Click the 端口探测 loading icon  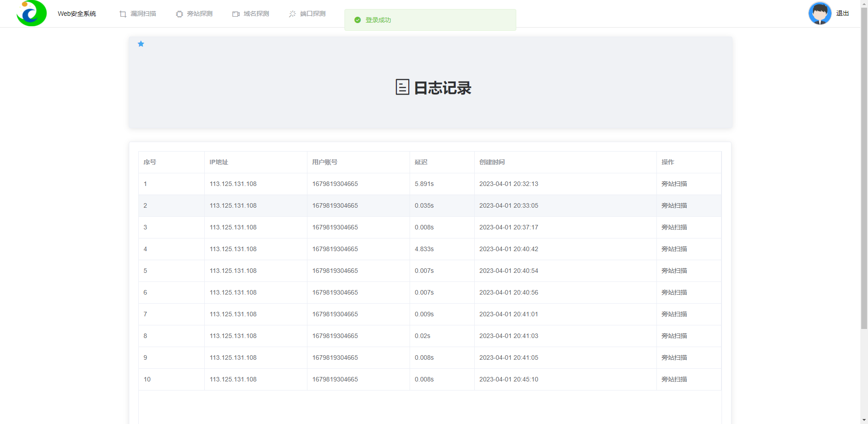292,14
